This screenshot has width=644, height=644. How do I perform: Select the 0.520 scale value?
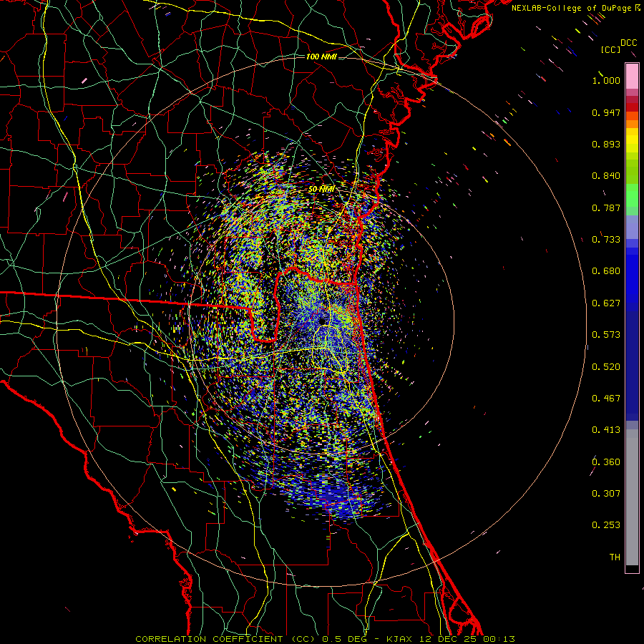(606, 367)
